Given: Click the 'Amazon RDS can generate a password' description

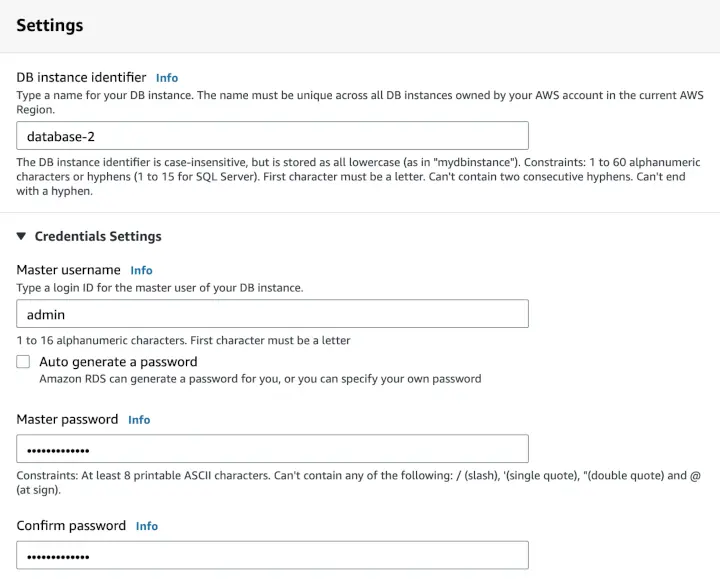Looking at the screenshot, I should click(x=260, y=379).
